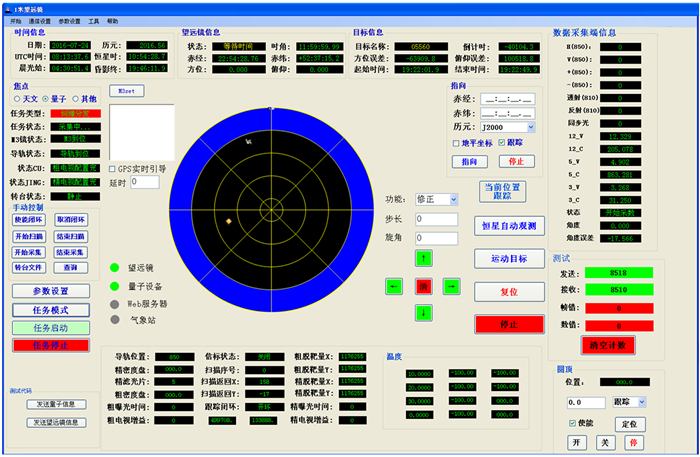This screenshot has height=457, width=700.
Task: Click the green up arrow button
Action: click(423, 259)
